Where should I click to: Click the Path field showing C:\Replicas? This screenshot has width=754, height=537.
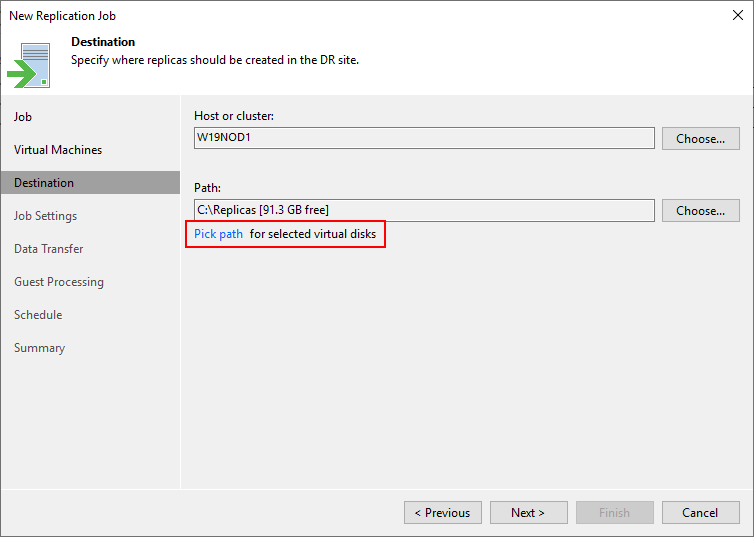pos(424,210)
